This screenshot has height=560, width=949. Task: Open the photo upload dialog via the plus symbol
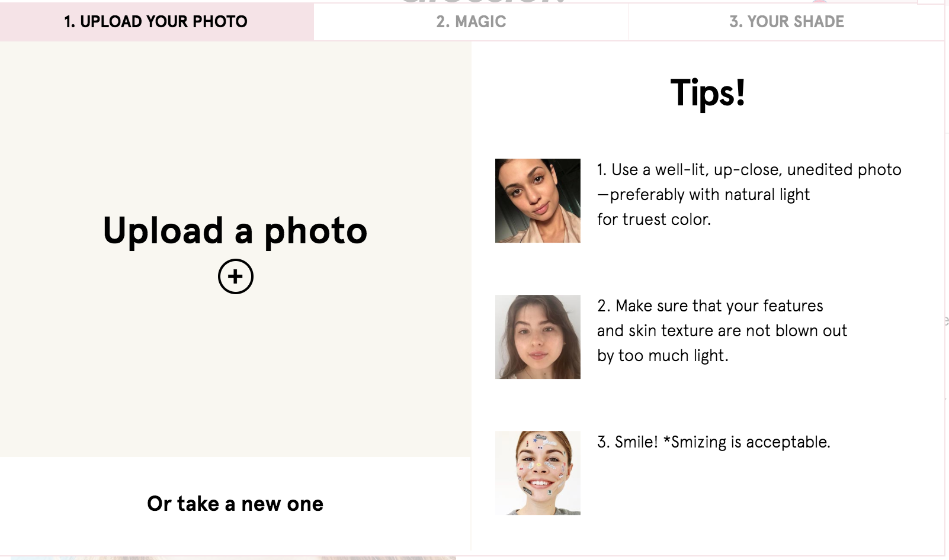236,276
